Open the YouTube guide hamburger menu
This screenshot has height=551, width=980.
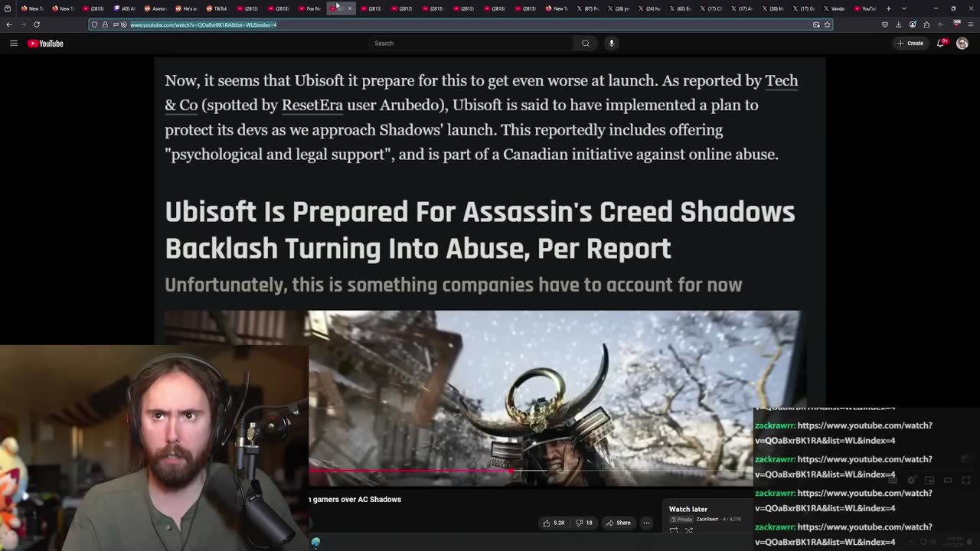13,44
